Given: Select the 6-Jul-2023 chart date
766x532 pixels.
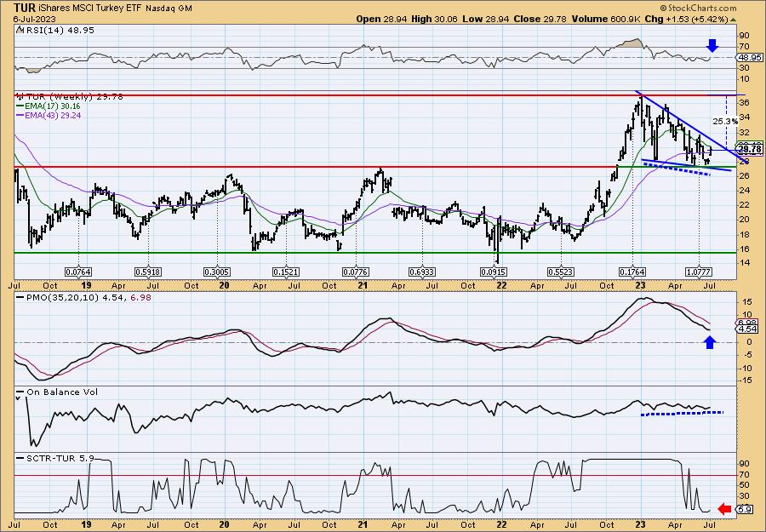Looking at the screenshot, I should [34, 19].
